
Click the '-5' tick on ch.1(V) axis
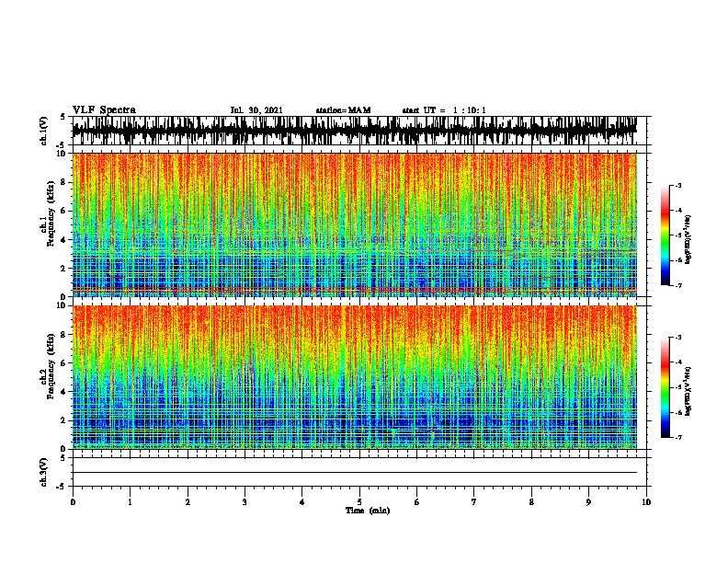point(62,145)
